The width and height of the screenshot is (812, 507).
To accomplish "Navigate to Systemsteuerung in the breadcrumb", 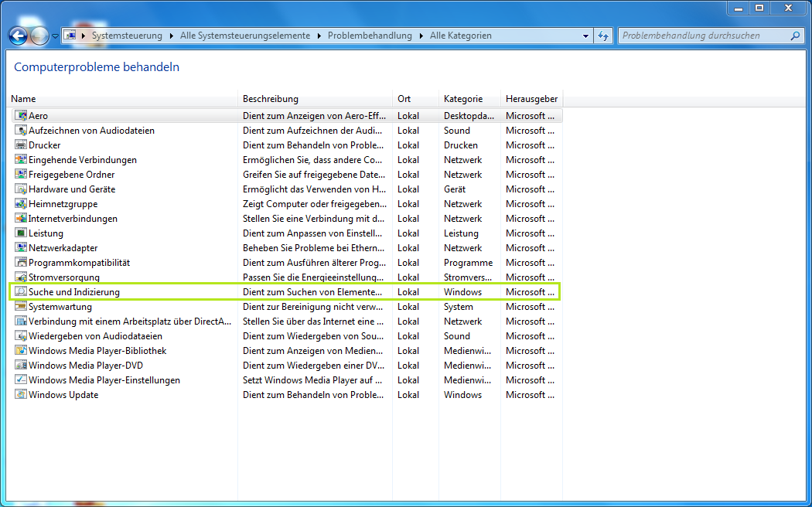I will pyautogui.click(x=127, y=36).
